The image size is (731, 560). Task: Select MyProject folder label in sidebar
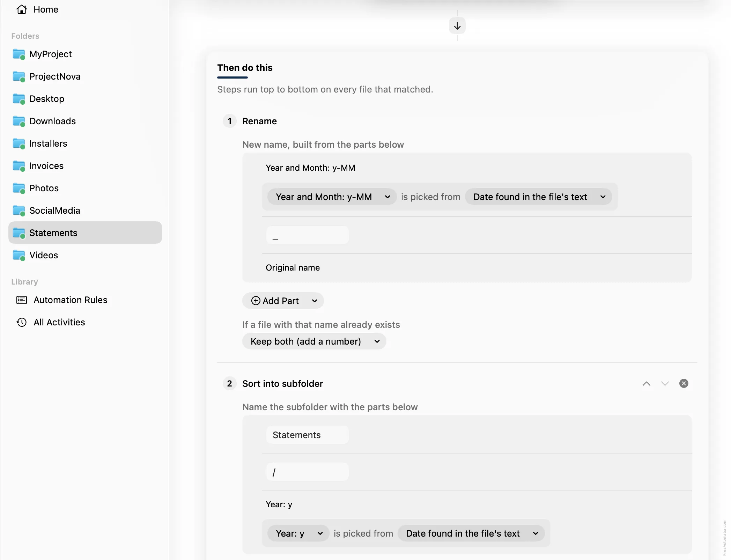51,54
